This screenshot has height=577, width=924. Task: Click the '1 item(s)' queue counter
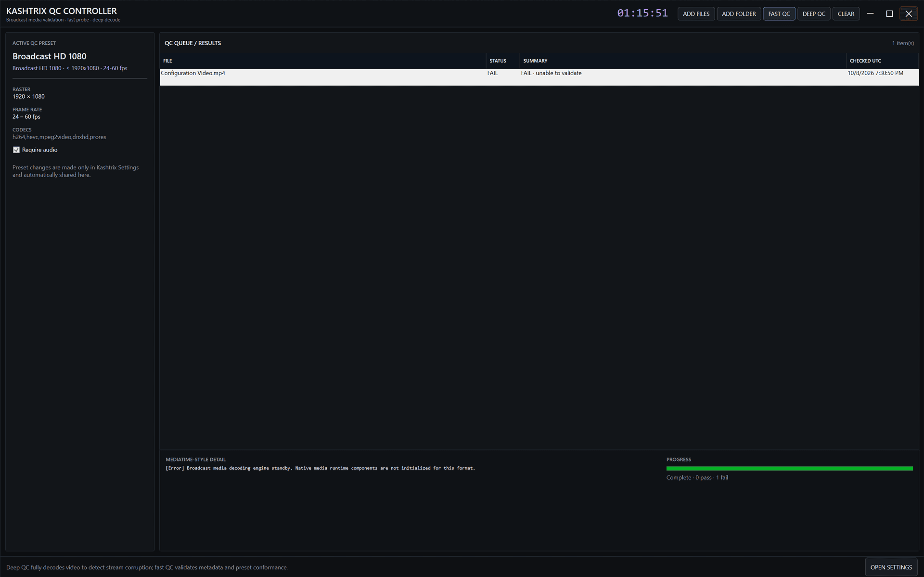tap(903, 43)
